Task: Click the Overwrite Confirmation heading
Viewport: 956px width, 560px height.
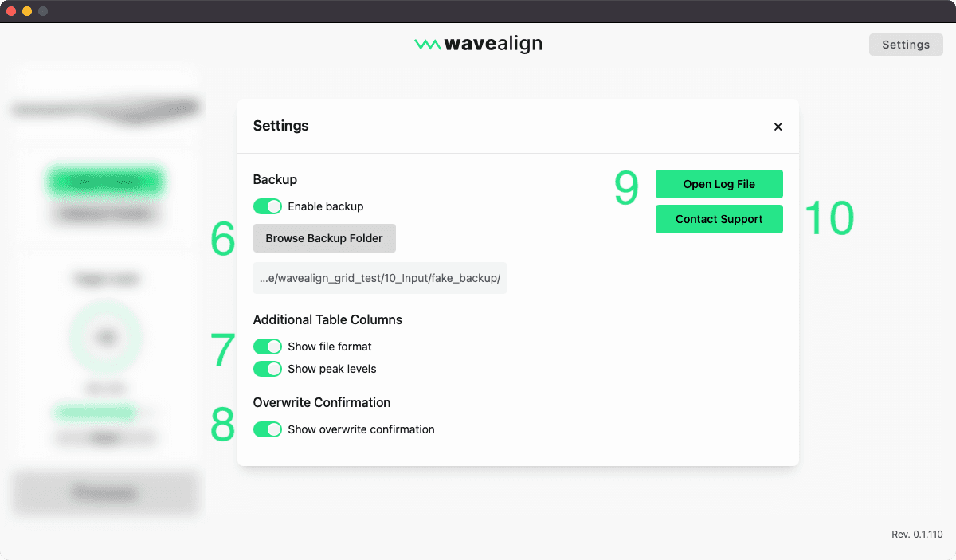Action: click(x=322, y=403)
